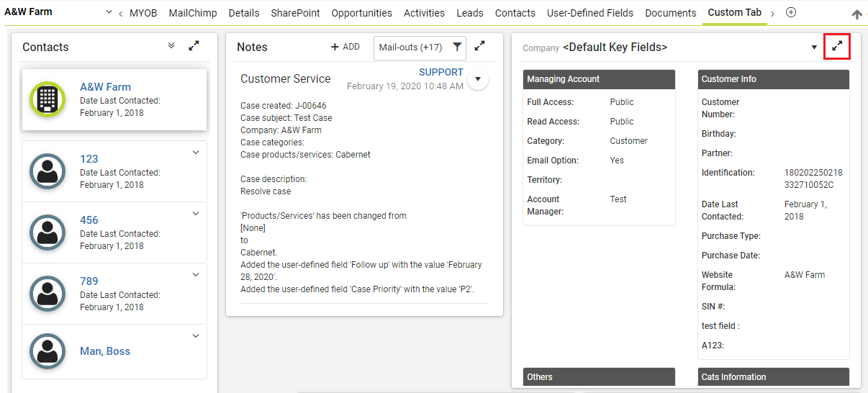Open the A&W Farm title dropdown

(109, 13)
